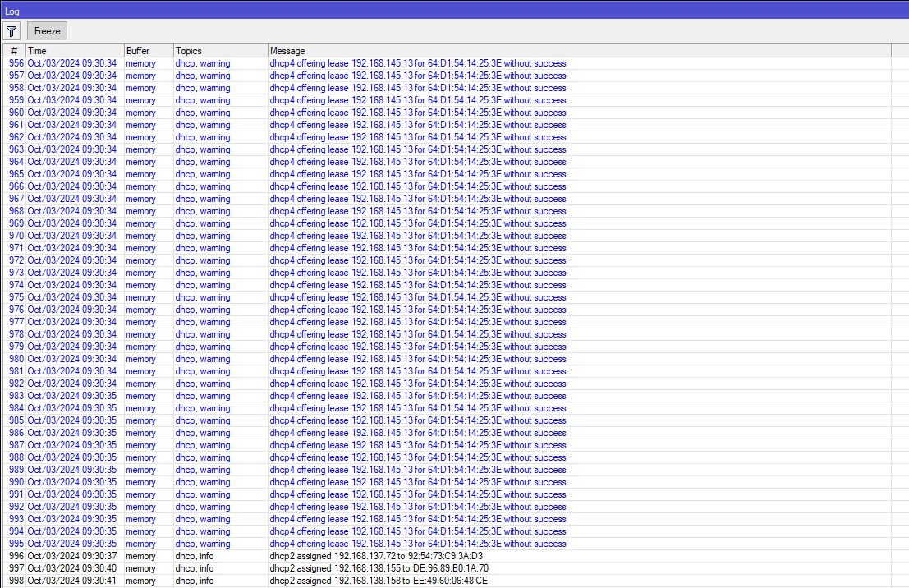Open the log filter funnel icon
The height and width of the screenshot is (588, 909).
click(x=11, y=30)
